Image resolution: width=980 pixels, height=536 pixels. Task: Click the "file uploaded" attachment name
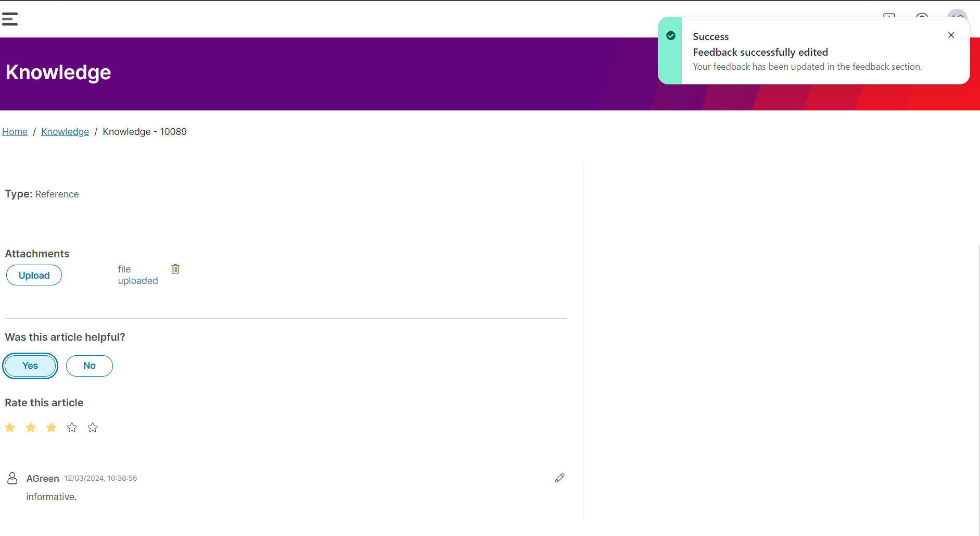tap(137, 275)
